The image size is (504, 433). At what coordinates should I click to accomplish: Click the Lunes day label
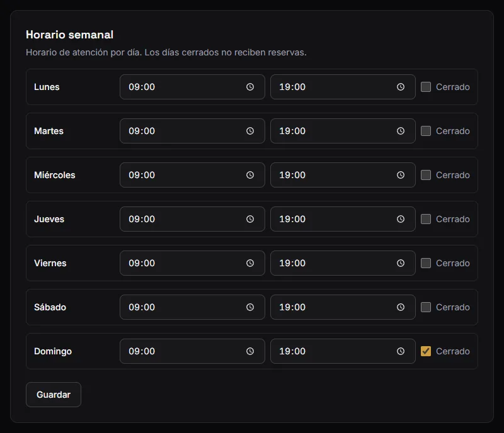(47, 87)
